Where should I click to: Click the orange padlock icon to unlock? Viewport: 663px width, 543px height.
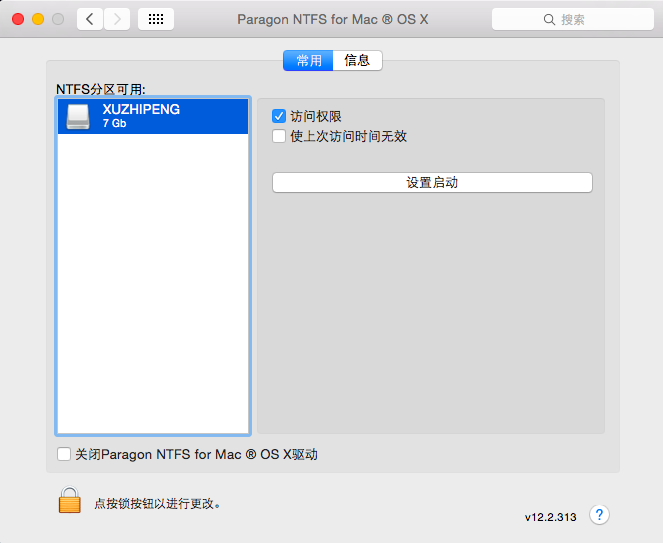pyautogui.click(x=69, y=500)
